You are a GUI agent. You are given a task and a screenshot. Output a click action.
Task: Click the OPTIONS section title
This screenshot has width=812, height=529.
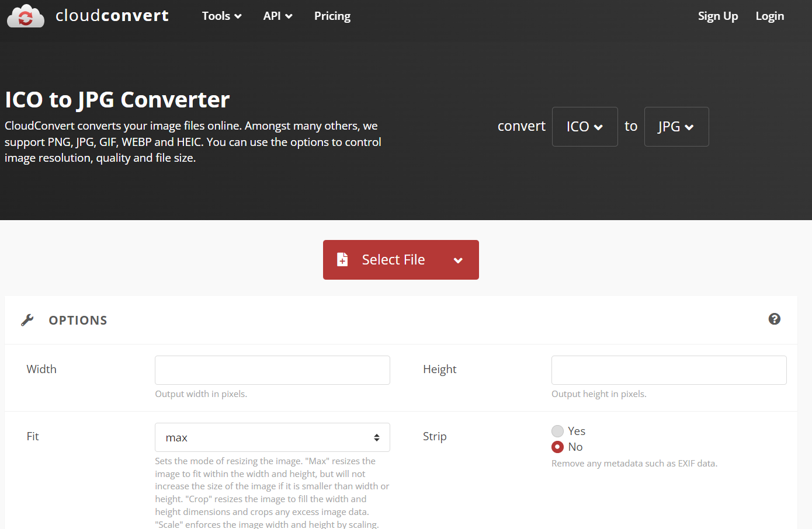point(78,320)
